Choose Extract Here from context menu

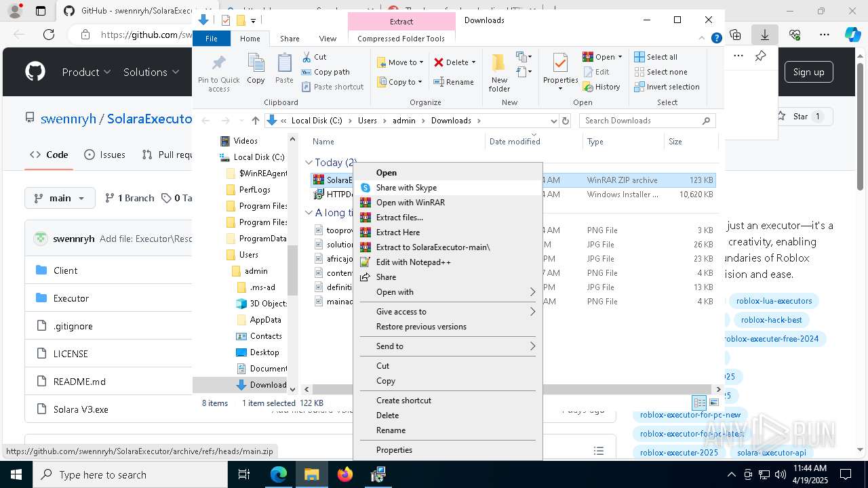click(448, 232)
